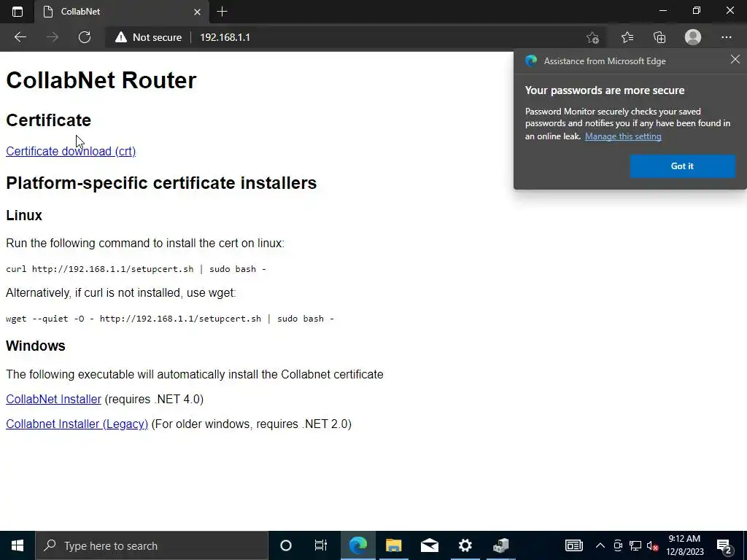Open the Mail app from taskbar

pos(429,545)
